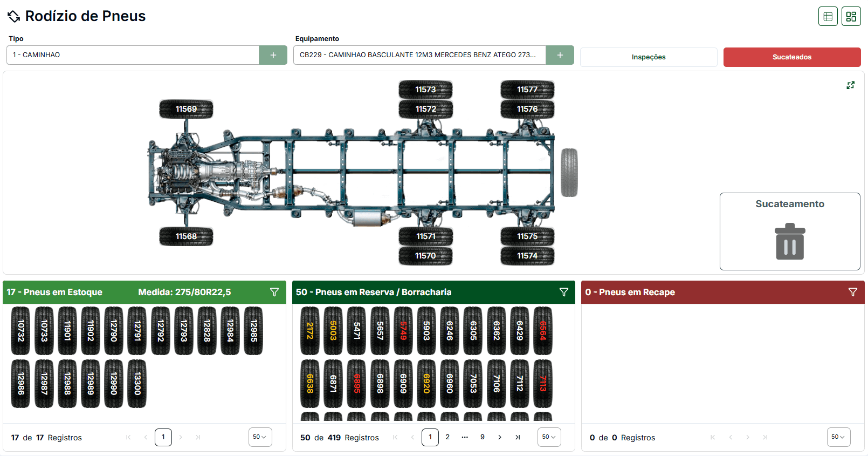This screenshot has height=456, width=868.
Task: Pick stock tire 13300
Action: pos(137,384)
